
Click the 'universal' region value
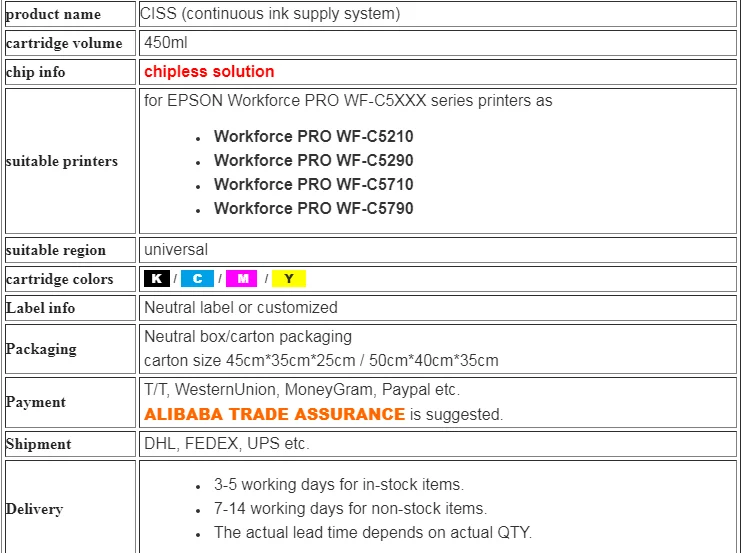[176, 249]
